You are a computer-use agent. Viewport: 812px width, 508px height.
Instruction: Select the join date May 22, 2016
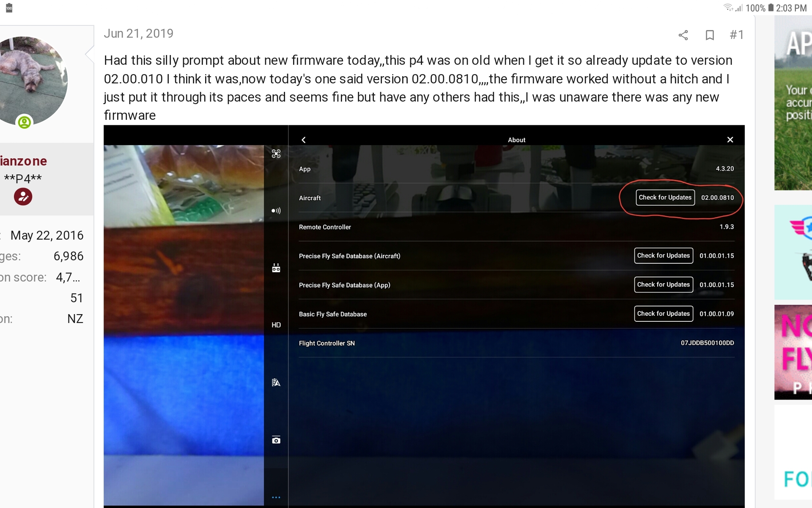point(47,235)
